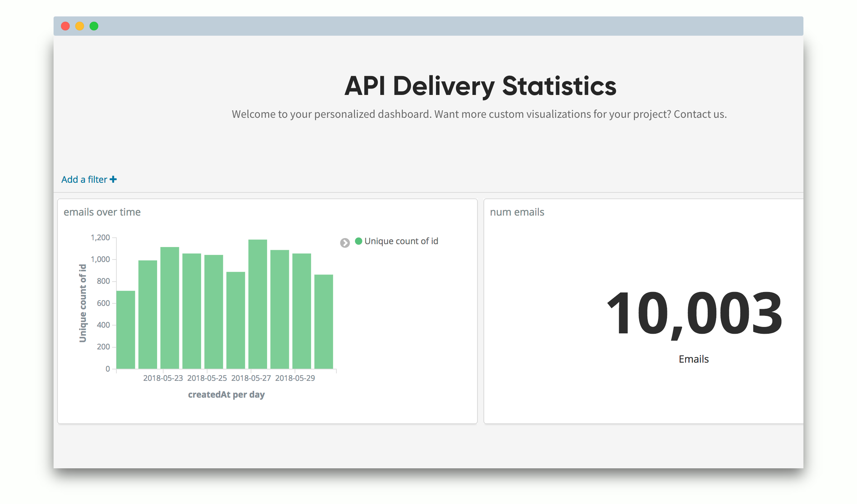The image size is (857, 504).
Task: Click the 2018-05-29 axis label
Action: tap(295, 378)
